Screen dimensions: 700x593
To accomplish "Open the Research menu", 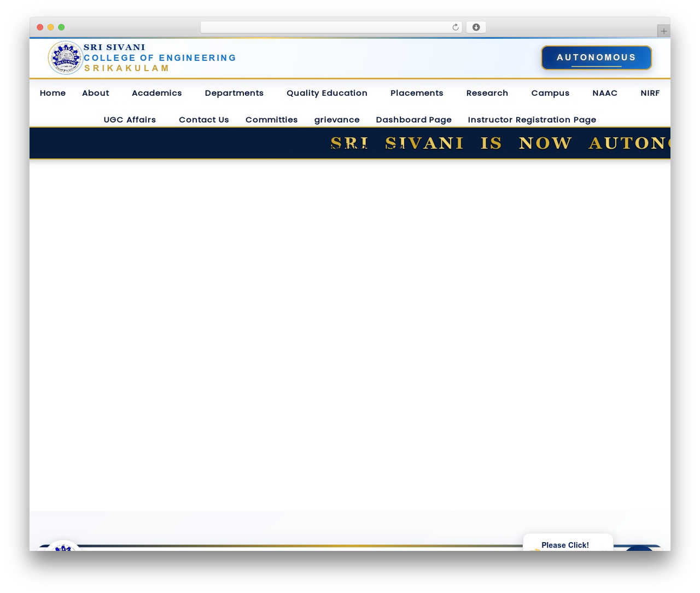I will [487, 93].
